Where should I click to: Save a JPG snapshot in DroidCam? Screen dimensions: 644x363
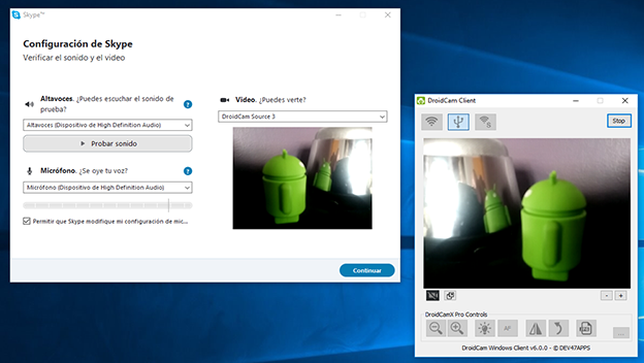(586, 328)
